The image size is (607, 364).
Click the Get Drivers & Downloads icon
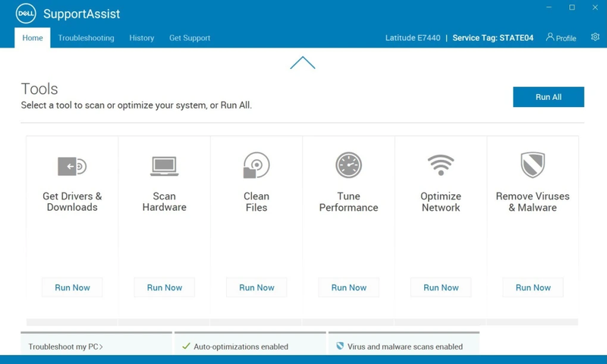coord(72,165)
